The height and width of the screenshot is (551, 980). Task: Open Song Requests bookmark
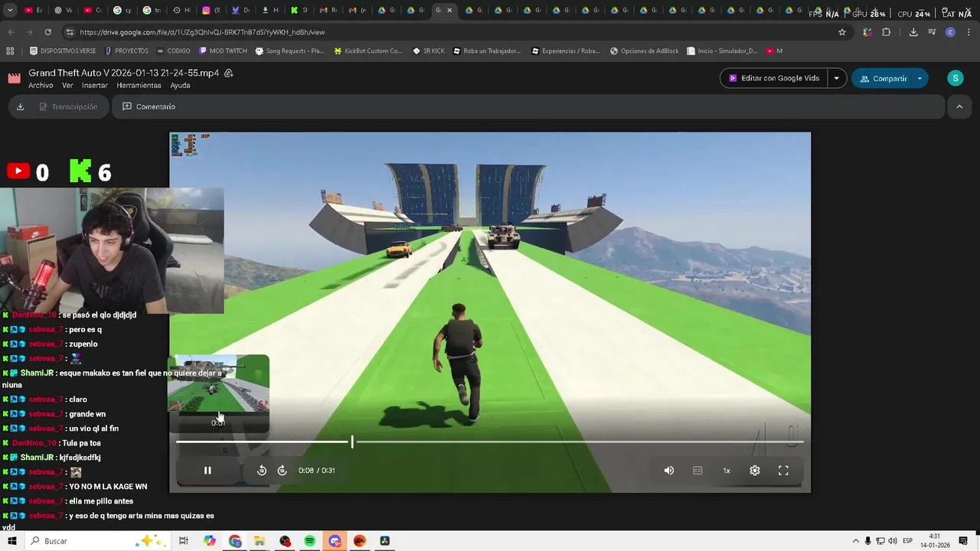[x=289, y=51]
